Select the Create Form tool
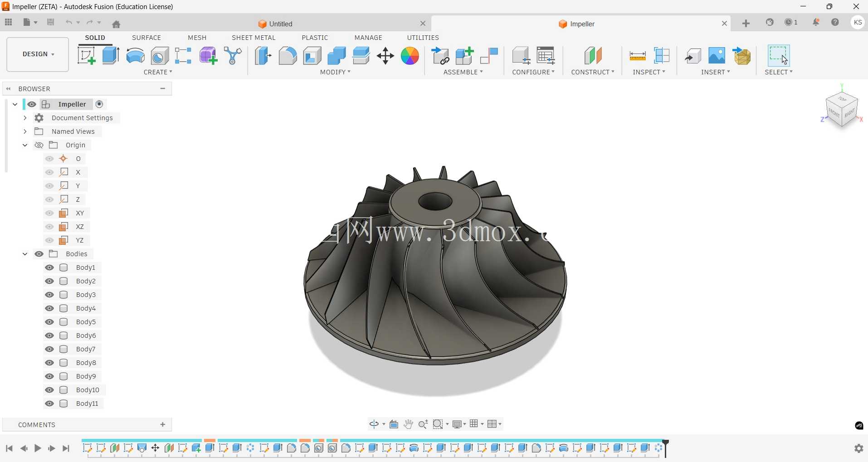 click(208, 56)
